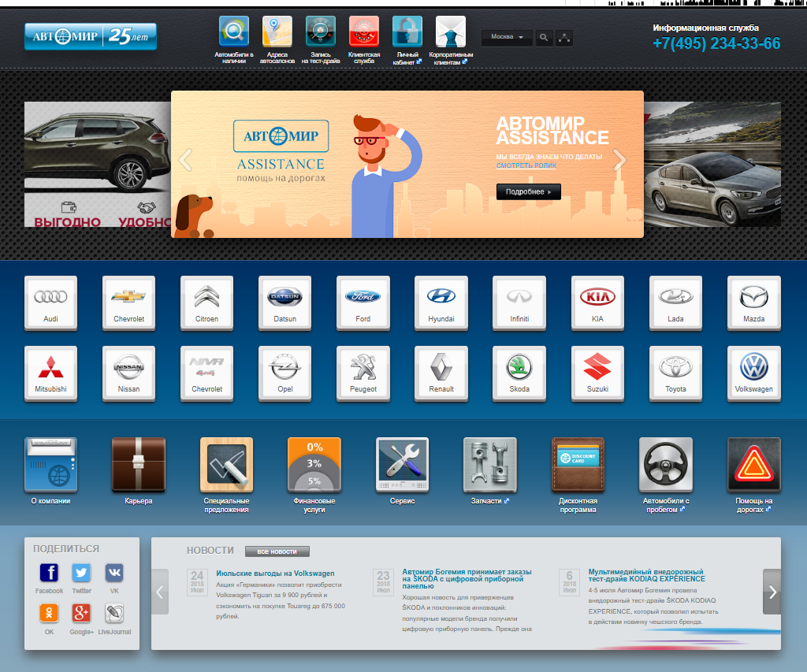Image resolution: width=807 pixels, height=672 pixels.
Task: Open the Дисконтная программа wallet icon
Action: (x=578, y=464)
